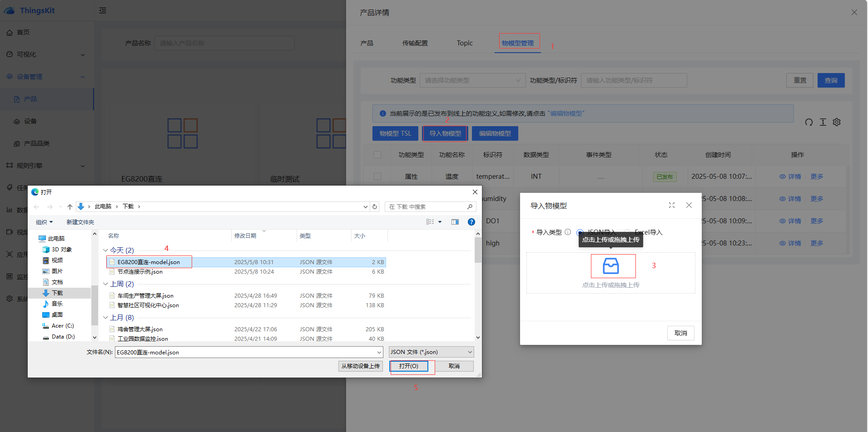Collapse the sidebar with menu icon
The width and height of the screenshot is (868, 432).
(x=103, y=10)
